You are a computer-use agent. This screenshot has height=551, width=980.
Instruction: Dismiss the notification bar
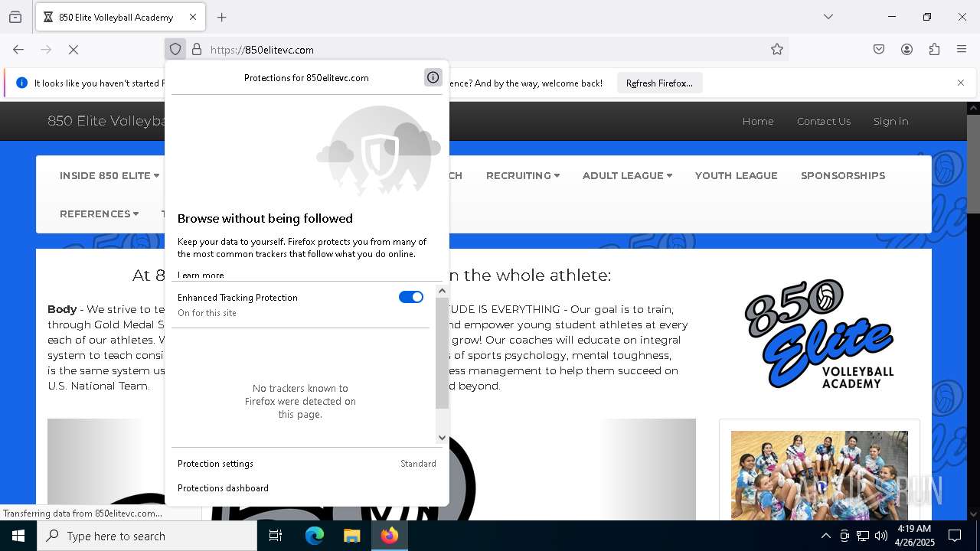961,83
